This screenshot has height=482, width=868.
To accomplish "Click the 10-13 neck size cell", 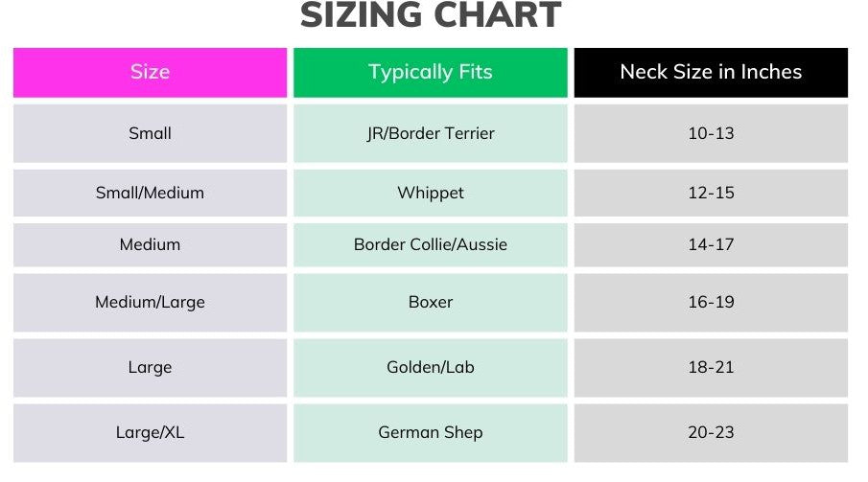I will coord(711,133).
